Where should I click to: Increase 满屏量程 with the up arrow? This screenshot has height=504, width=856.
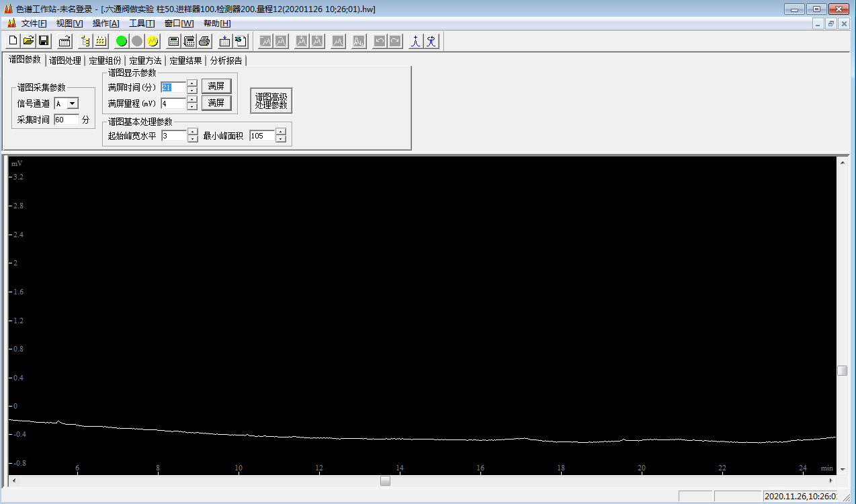192,100
